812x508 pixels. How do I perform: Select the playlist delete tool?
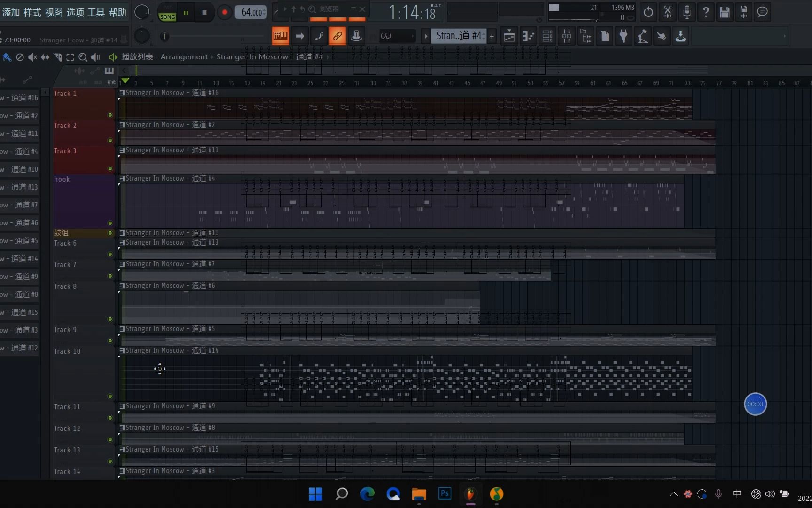[x=20, y=57]
